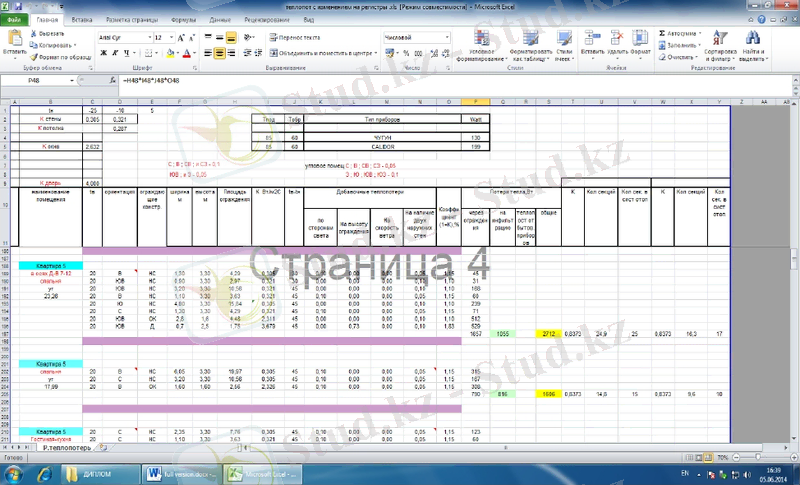This screenshot has width=800, height=485.
Task: Open the font size dropdown
Action: [x=164, y=37]
